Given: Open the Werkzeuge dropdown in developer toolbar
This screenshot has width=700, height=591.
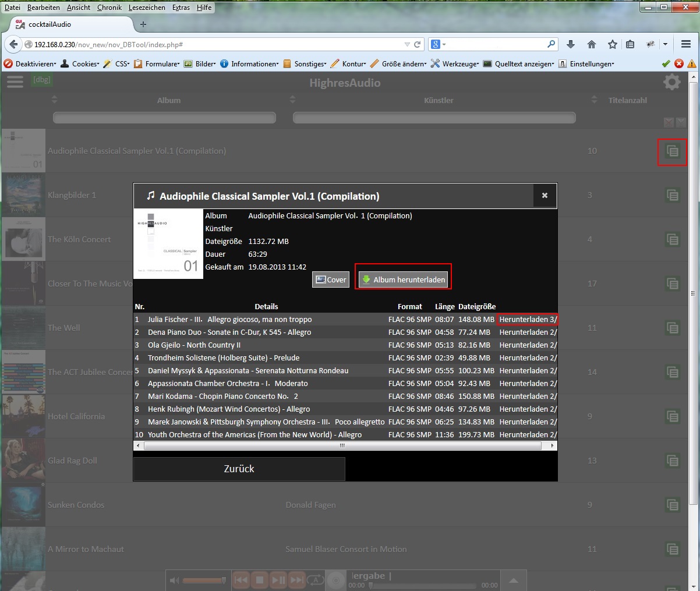Looking at the screenshot, I should coord(455,63).
